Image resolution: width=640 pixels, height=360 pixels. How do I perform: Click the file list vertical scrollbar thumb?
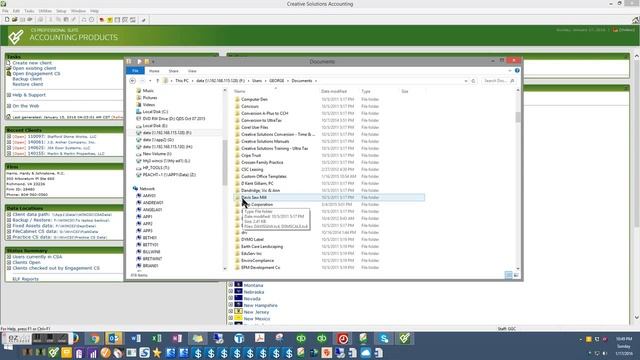pos(518,117)
